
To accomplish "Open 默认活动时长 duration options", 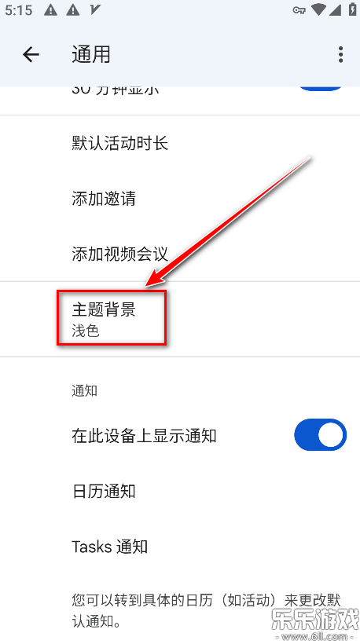I will (180, 144).
